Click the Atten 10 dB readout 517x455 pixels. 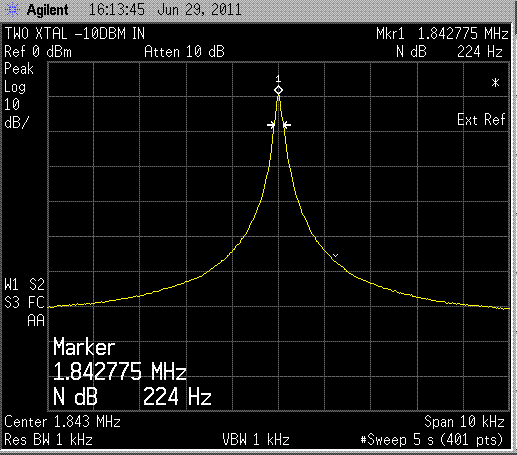point(184,52)
